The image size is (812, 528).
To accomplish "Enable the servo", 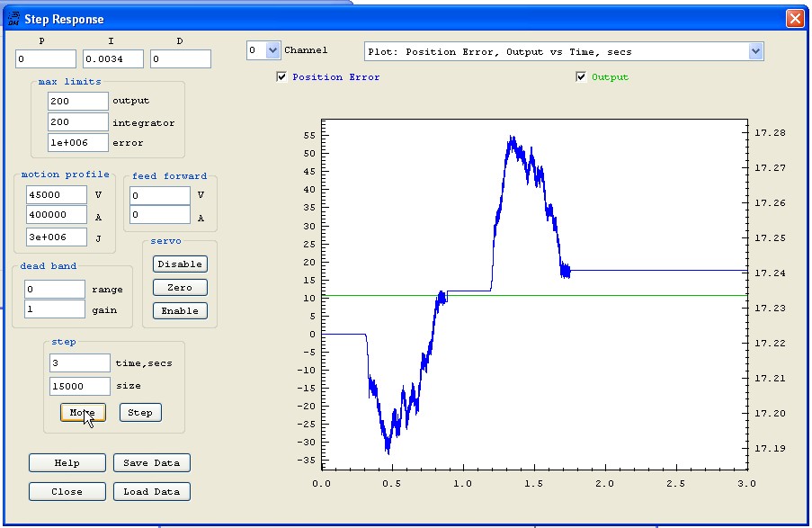I will tap(180, 310).
